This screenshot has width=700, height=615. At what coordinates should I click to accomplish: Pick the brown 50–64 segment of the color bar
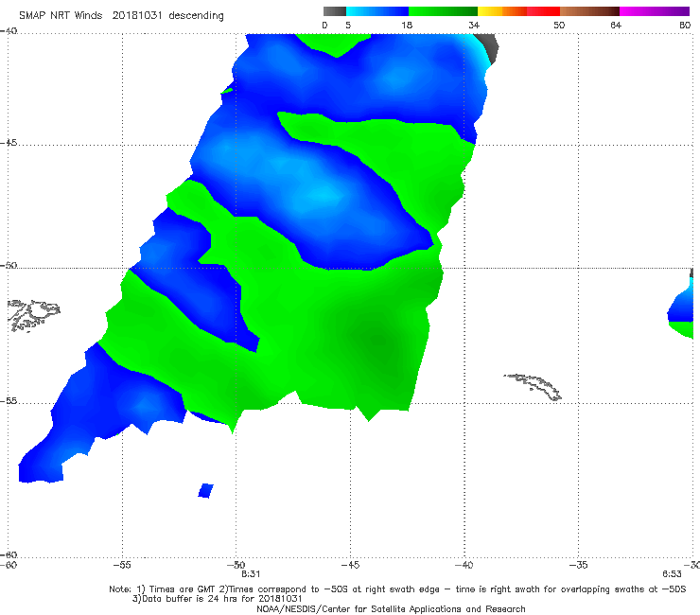(589, 11)
